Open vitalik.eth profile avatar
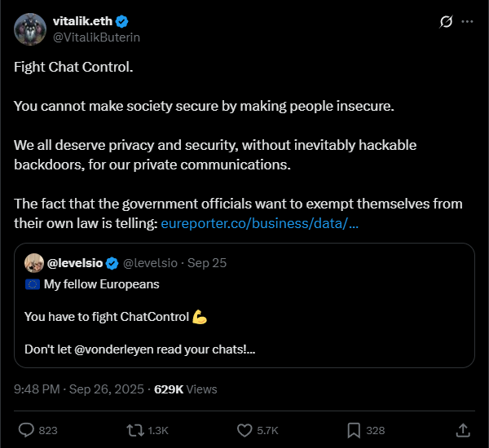The height and width of the screenshot is (448, 489). pos(29,29)
